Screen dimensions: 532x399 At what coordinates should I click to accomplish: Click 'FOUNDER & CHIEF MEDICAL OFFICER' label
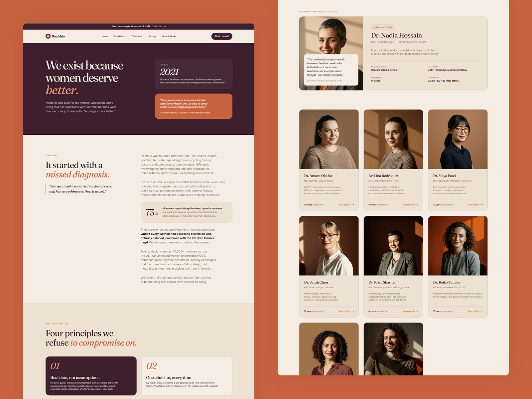318,12
